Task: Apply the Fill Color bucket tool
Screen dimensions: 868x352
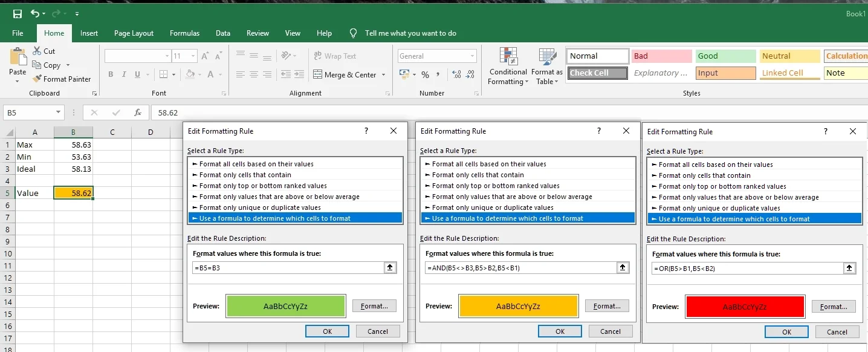Action: point(190,74)
